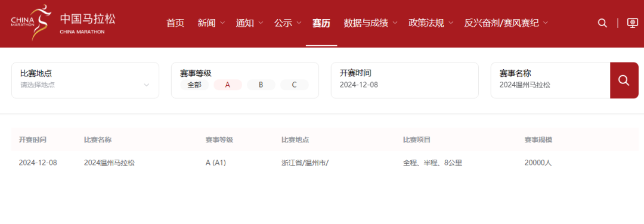Select level C filter

(294, 85)
